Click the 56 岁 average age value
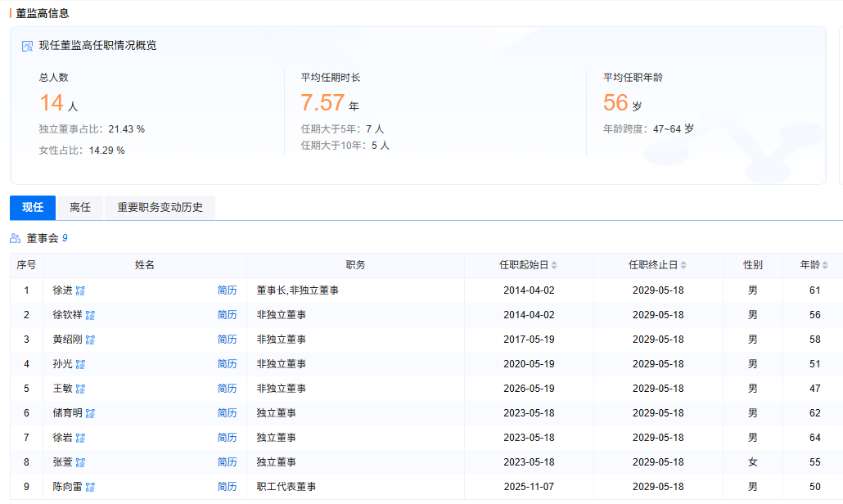This screenshot has width=843, height=504. click(623, 102)
